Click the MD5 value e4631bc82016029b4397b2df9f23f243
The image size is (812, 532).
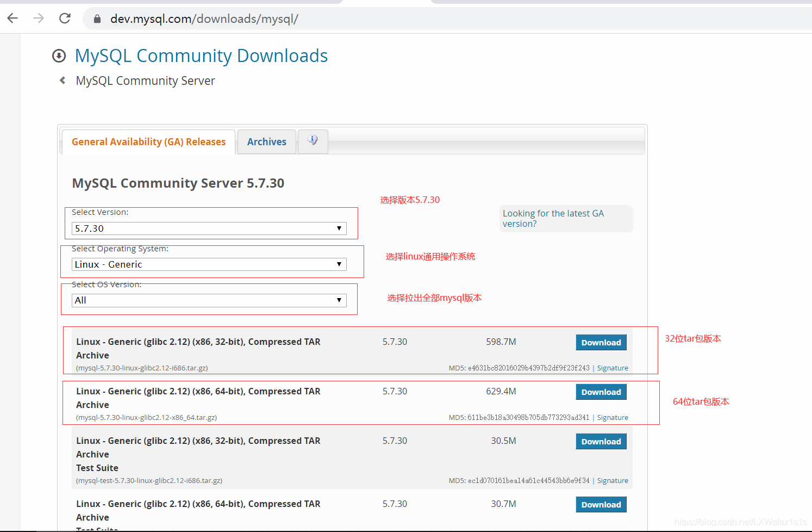point(528,368)
